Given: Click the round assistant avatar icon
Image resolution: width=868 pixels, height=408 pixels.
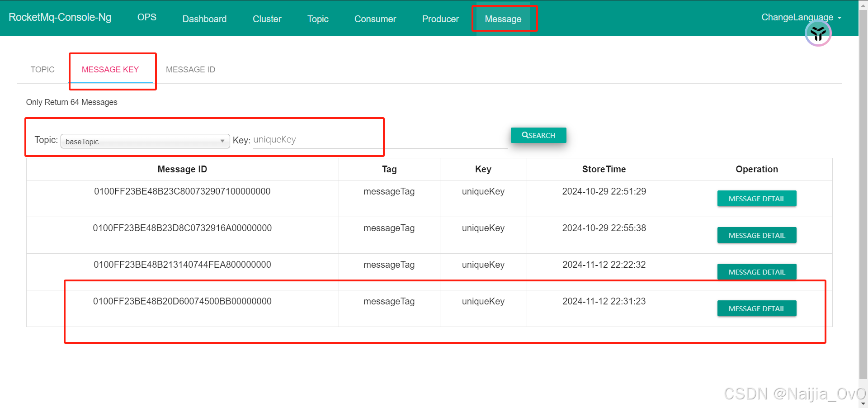Looking at the screenshot, I should [818, 33].
